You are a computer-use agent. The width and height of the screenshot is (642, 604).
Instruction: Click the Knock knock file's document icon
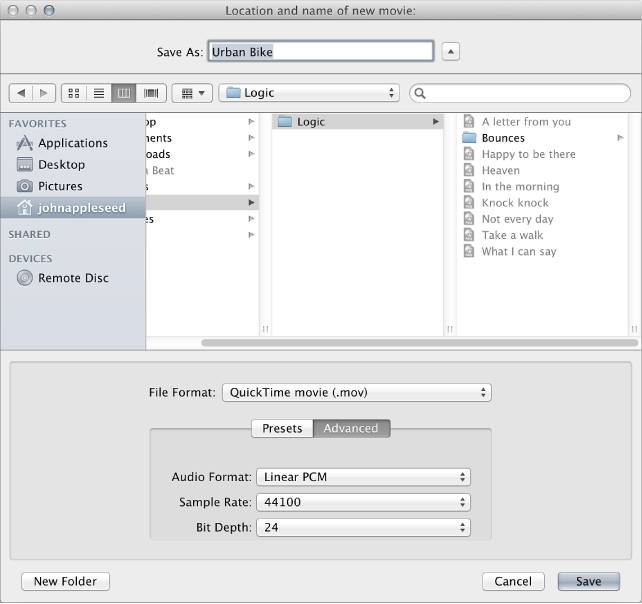469,202
